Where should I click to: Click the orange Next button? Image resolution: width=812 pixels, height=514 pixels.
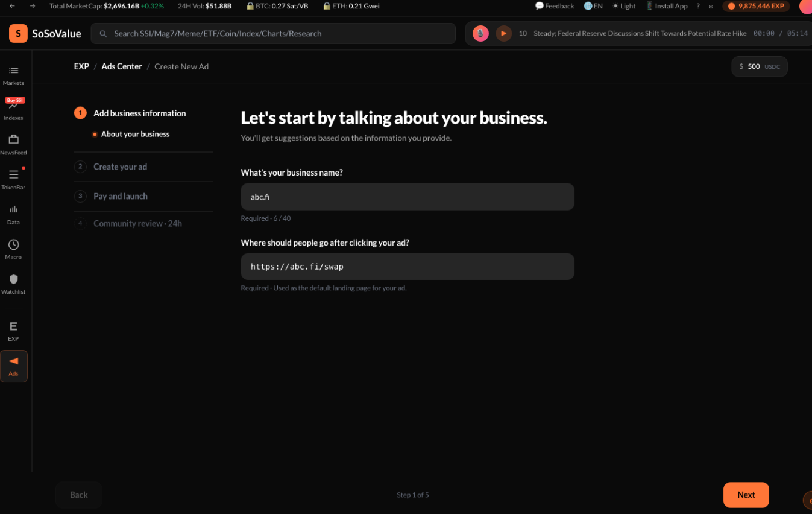pyautogui.click(x=746, y=495)
